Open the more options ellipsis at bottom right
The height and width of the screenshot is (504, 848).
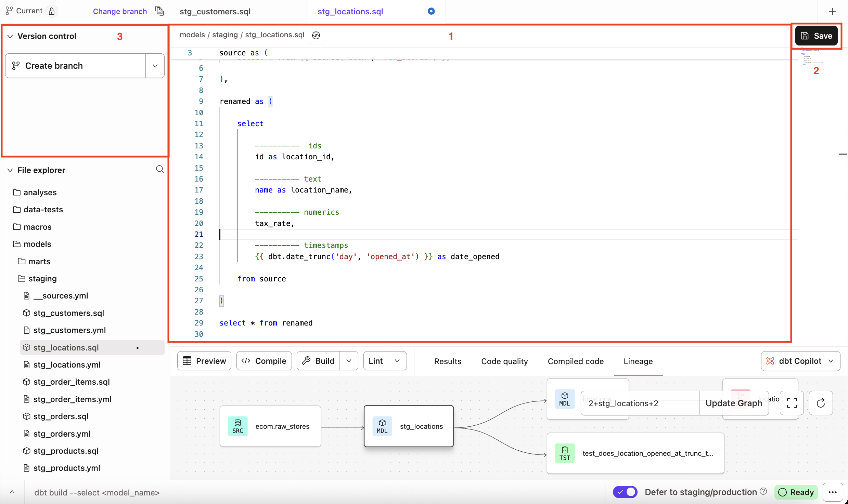[833, 492]
